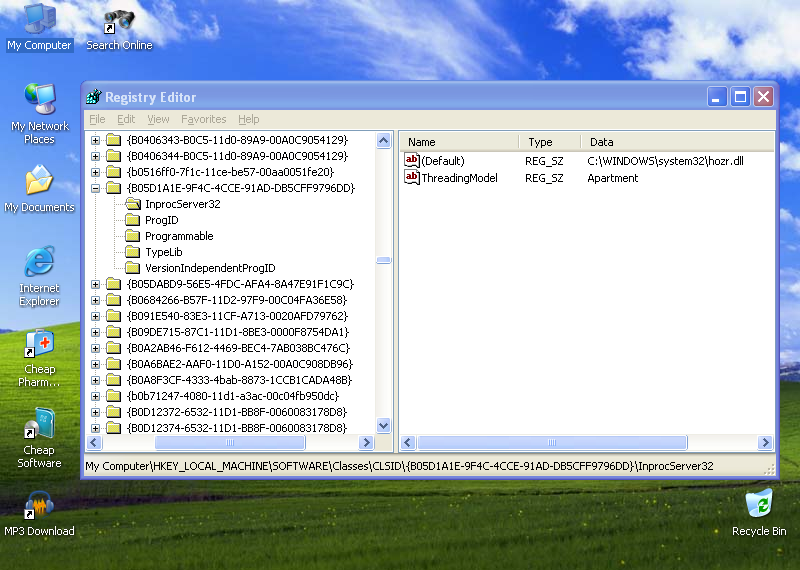This screenshot has width=800, height=570.
Task: Select the {B0D12372-6532-11D1-BB8F-0060083178D8} key label
Action: tap(237, 412)
